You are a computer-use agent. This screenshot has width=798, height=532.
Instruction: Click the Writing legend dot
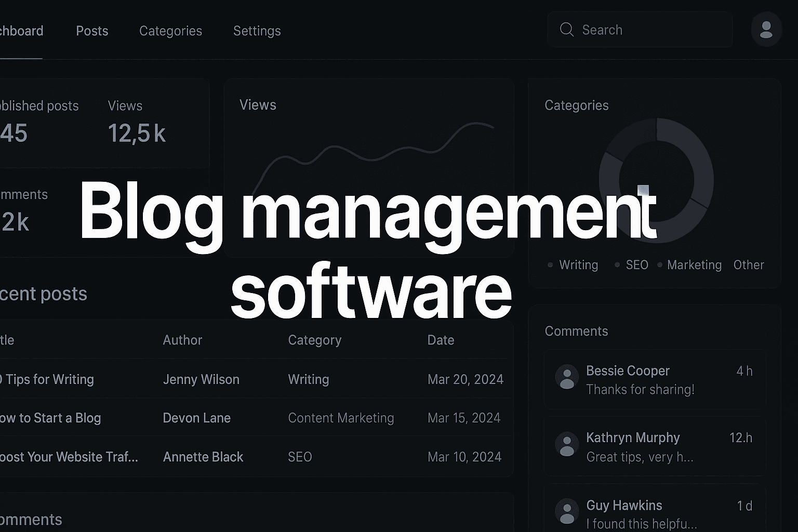point(550,265)
